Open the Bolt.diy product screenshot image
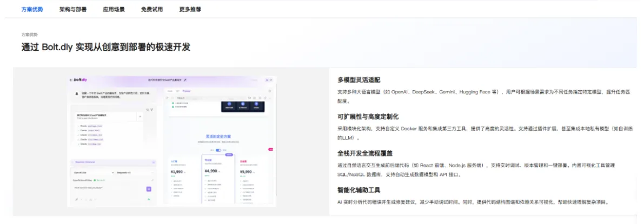Image resolution: width=644 pixels, height=224 pixels. point(172,141)
